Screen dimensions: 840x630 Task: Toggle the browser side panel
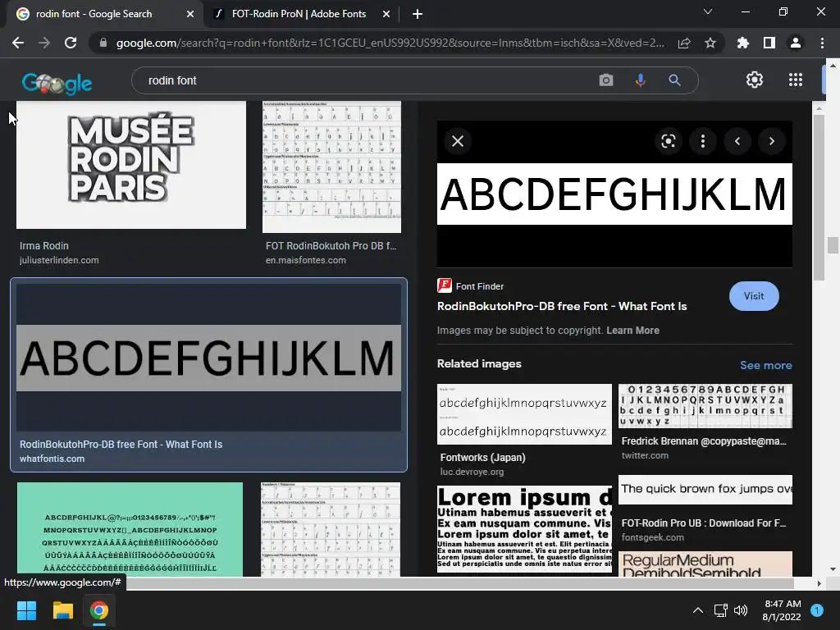click(x=769, y=43)
